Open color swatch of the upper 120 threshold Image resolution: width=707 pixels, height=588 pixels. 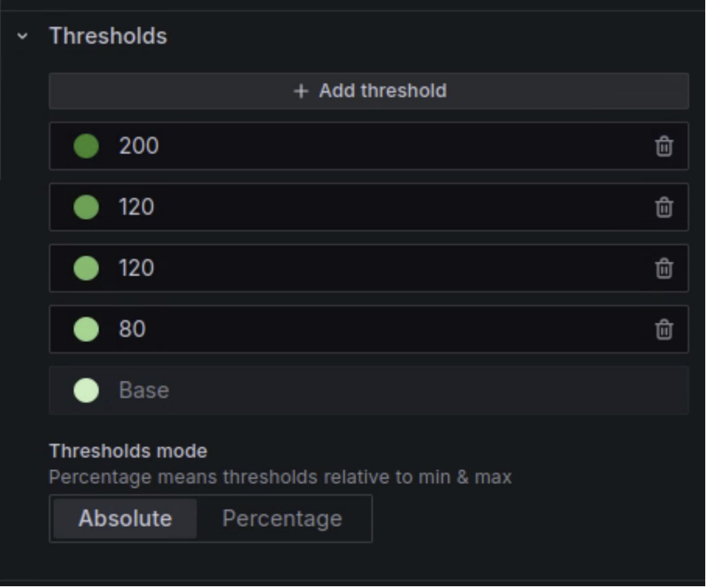(86, 207)
